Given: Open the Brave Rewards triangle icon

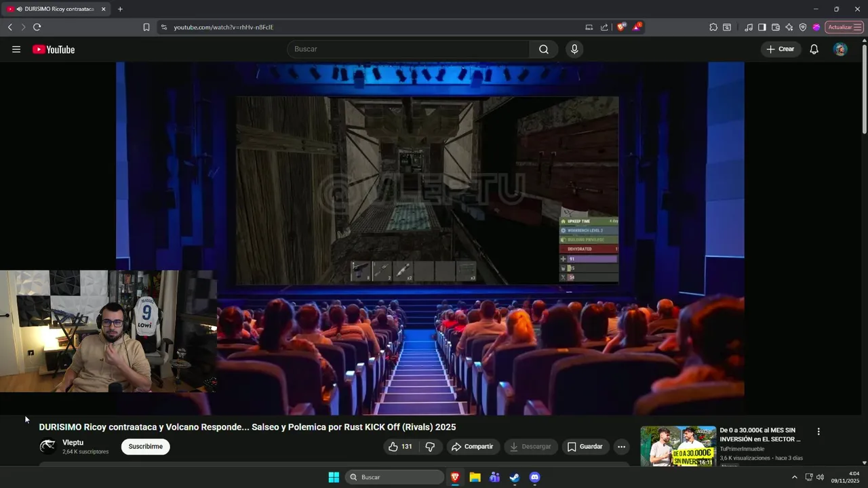Looking at the screenshot, I should point(637,27).
